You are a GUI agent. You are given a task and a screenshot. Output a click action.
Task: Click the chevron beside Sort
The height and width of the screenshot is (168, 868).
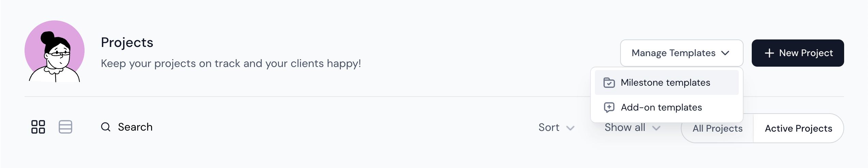[570, 128]
